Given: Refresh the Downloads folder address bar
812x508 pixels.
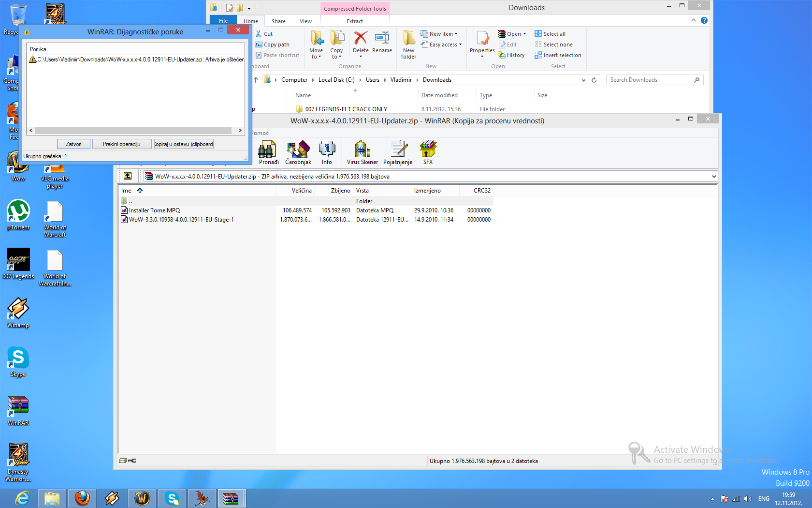Looking at the screenshot, I should [594, 80].
